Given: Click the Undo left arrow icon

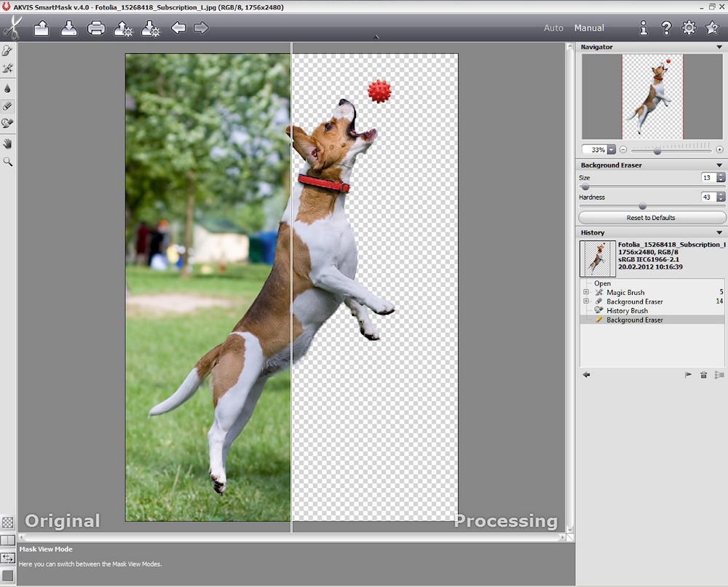Looking at the screenshot, I should pyautogui.click(x=178, y=28).
